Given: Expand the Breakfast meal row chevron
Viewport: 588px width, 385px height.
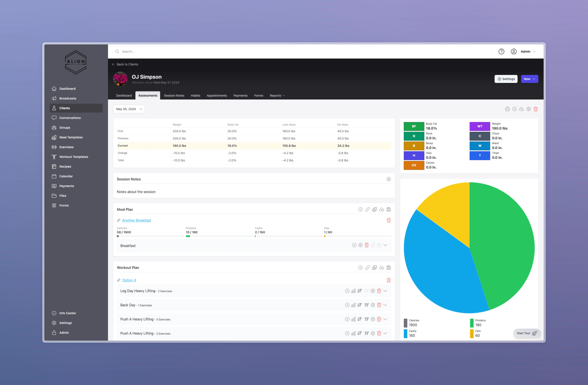Looking at the screenshot, I should coord(385,245).
